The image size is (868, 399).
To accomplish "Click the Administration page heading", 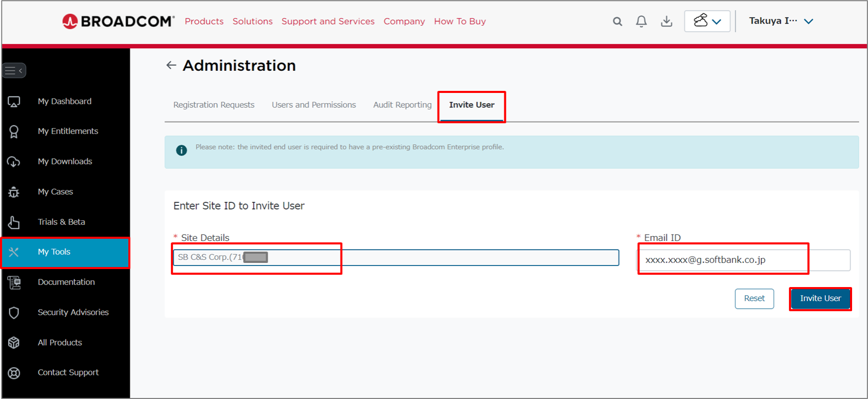I will (x=239, y=66).
